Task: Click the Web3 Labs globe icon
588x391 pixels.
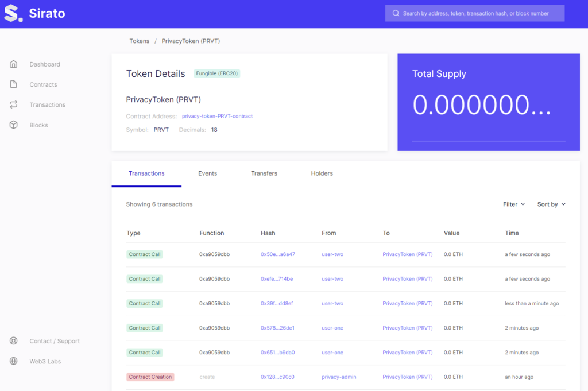Action: [x=14, y=361]
